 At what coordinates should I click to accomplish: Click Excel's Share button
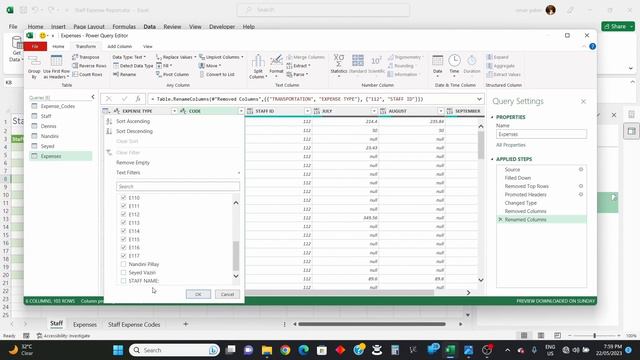[618, 26]
